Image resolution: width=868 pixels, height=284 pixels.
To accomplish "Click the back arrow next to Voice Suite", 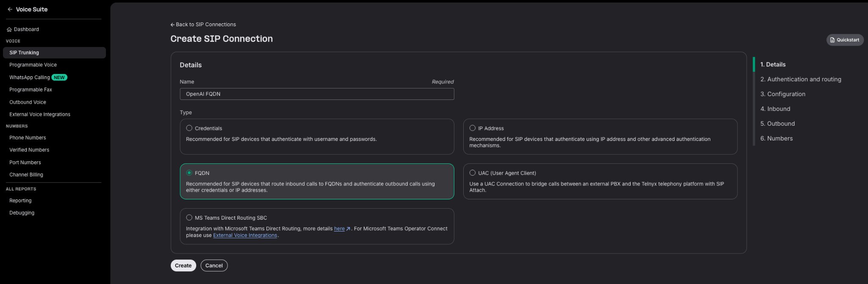I will 10,9.
